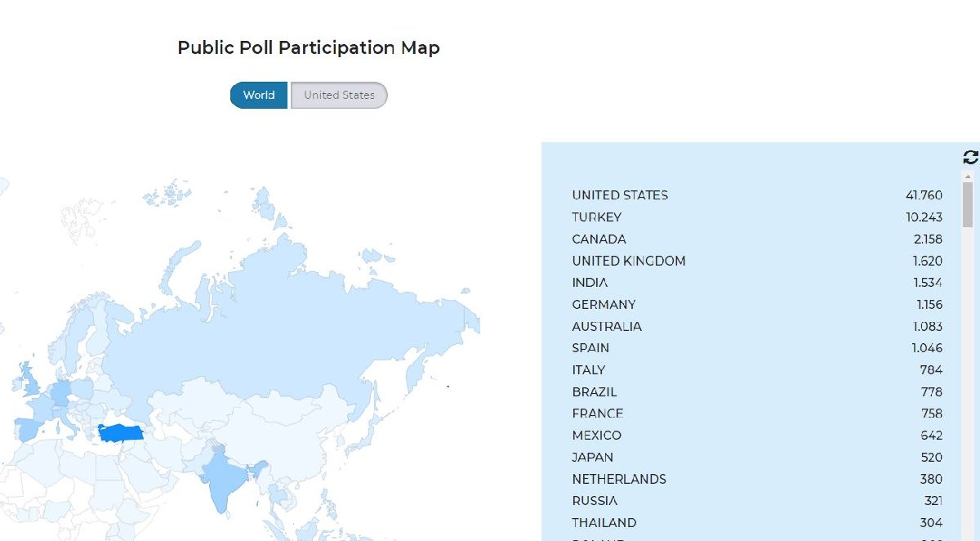Click the CANADA list entry
980x541 pixels.
click(x=599, y=239)
